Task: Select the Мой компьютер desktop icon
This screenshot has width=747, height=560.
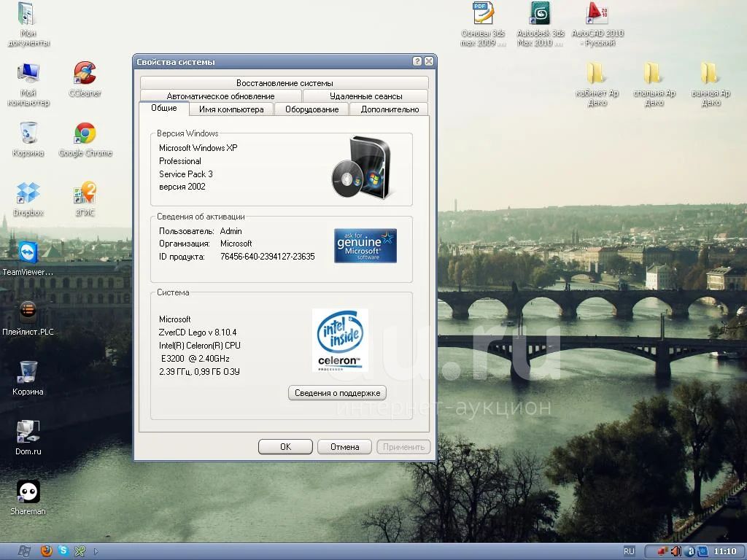Action: [28, 85]
